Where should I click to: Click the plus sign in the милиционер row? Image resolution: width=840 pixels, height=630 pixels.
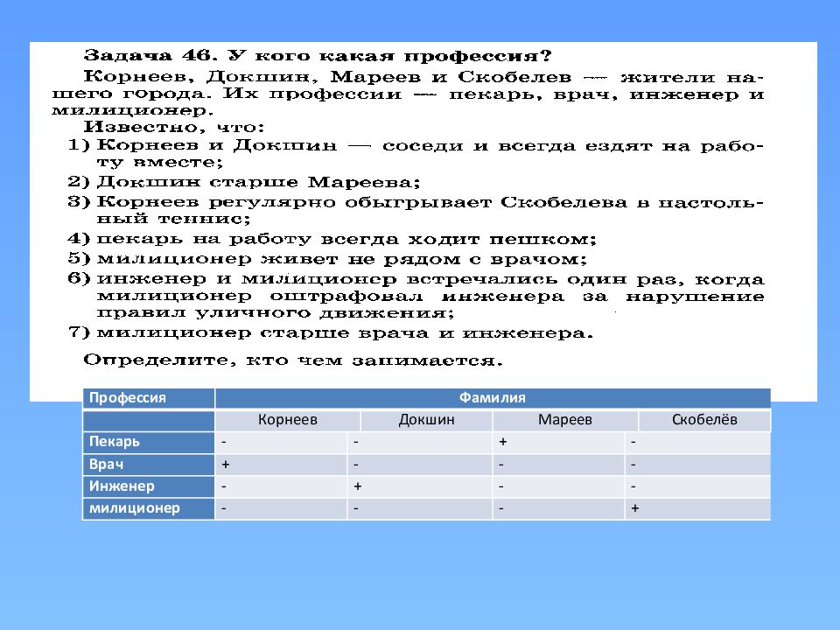click(x=633, y=508)
